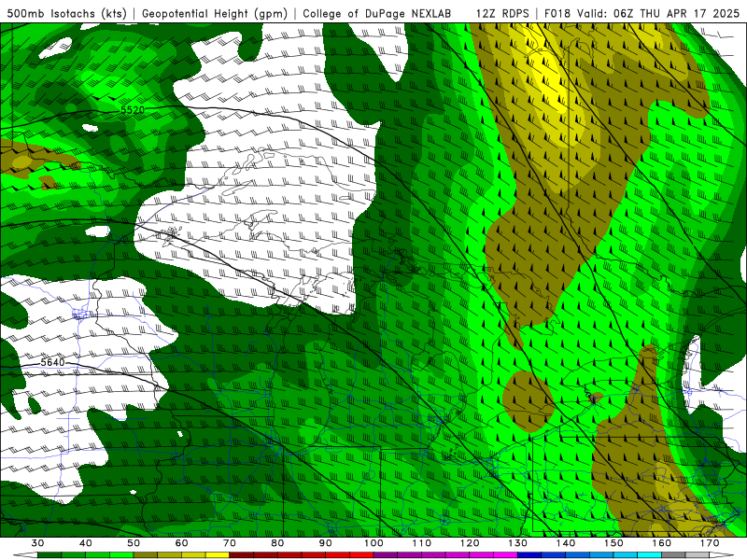The image size is (747, 560).
Task: Click the 130 value on the color scale
Action: click(517, 543)
